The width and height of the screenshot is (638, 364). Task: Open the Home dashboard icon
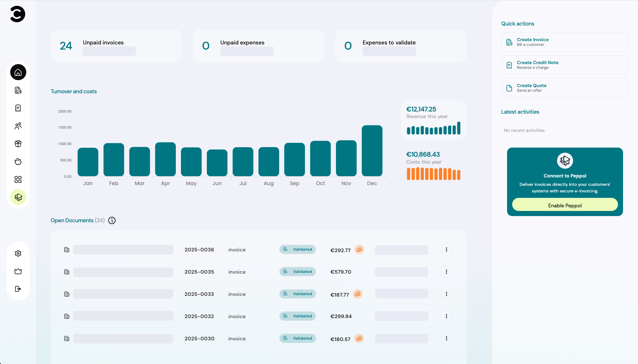coord(18,72)
